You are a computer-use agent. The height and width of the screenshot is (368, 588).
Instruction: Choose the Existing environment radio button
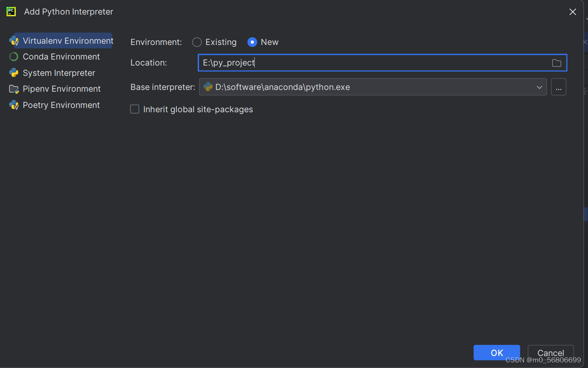point(197,42)
